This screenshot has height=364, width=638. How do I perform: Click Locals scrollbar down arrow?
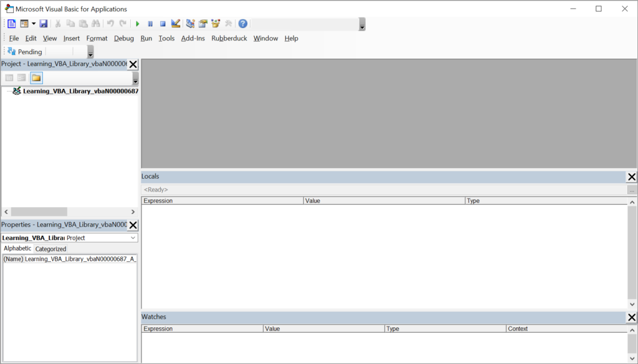632,304
